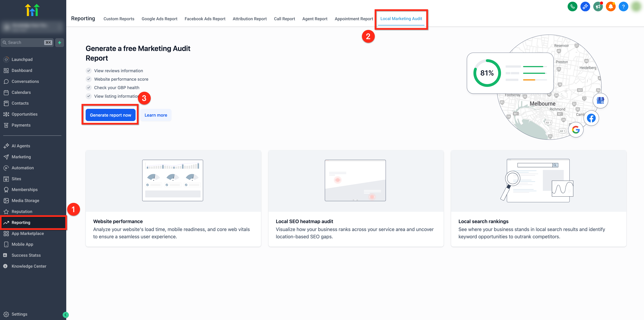Switch to the Google Ads Report tab

[159, 19]
